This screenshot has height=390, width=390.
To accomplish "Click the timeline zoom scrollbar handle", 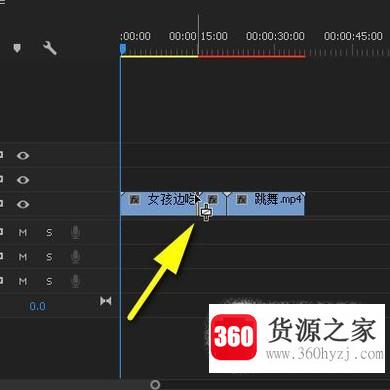I will [155, 384].
